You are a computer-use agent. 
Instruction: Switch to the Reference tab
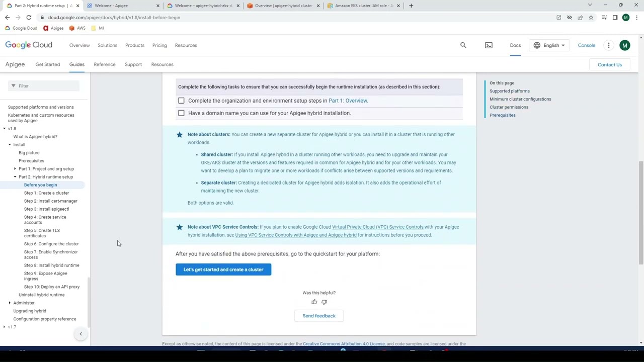(104, 64)
